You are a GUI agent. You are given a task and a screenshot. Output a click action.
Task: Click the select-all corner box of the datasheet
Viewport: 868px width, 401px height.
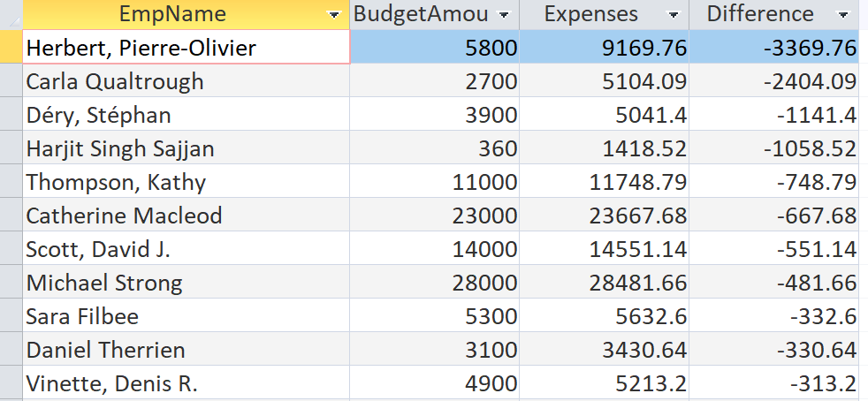pyautogui.click(x=11, y=14)
